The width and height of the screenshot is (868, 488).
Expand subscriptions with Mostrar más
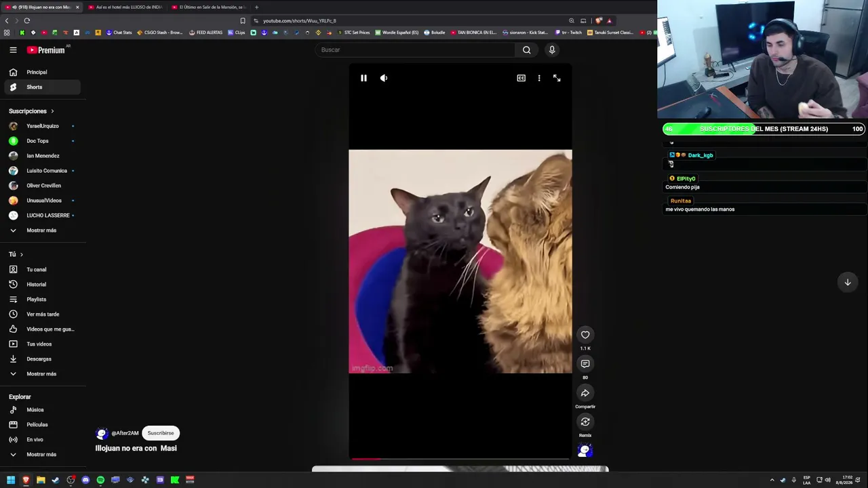pyautogui.click(x=43, y=230)
